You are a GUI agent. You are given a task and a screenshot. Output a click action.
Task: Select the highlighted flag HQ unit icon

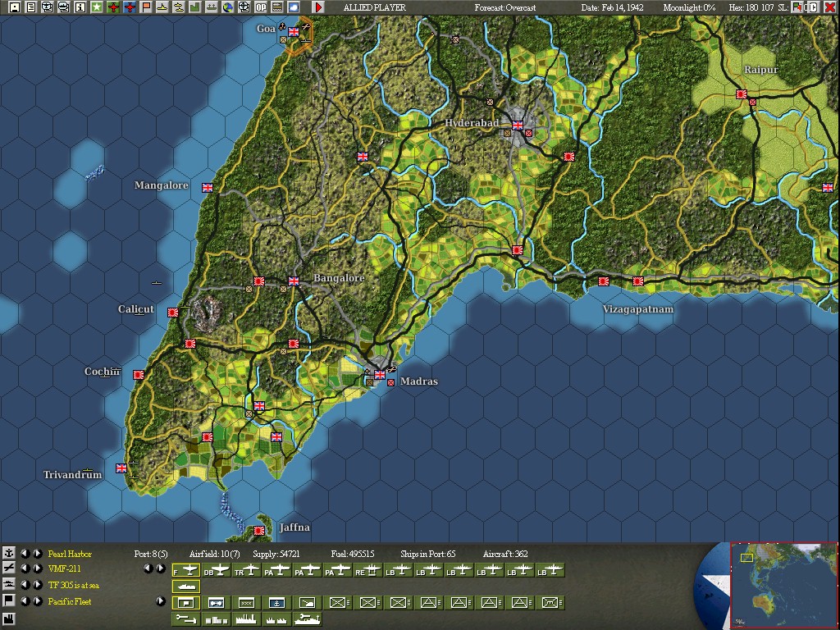click(186, 603)
